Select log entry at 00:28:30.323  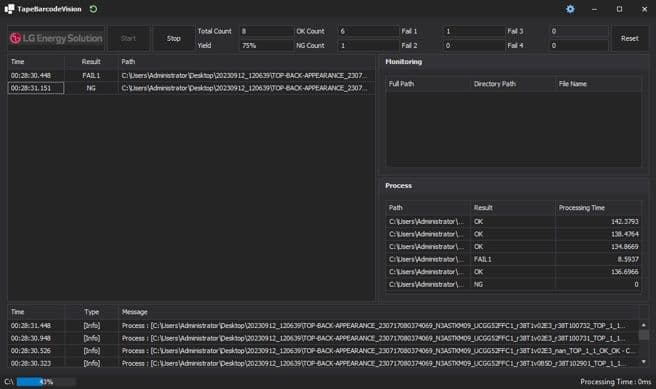[x=323, y=363]
